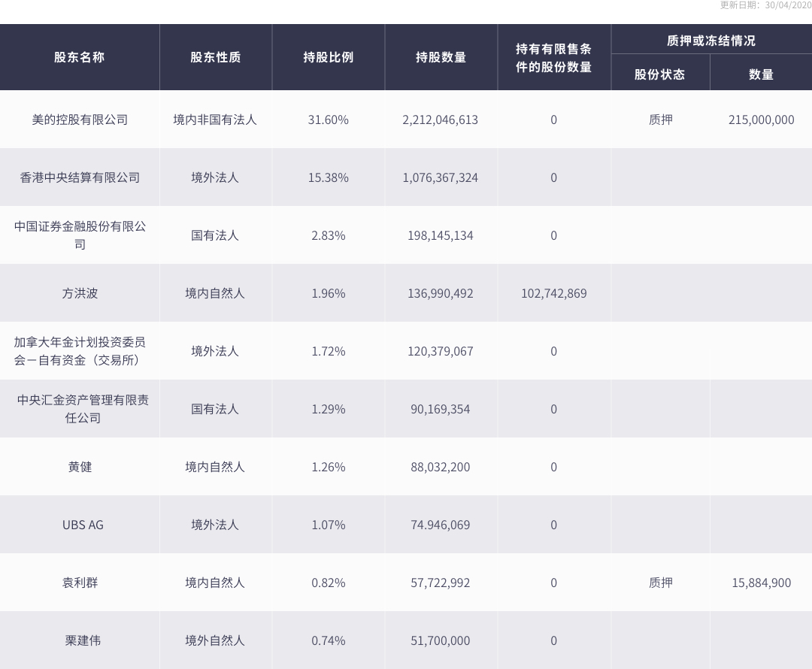
Task: Click 境内自然人 in 方洪波 row
Action: (215, 293)
